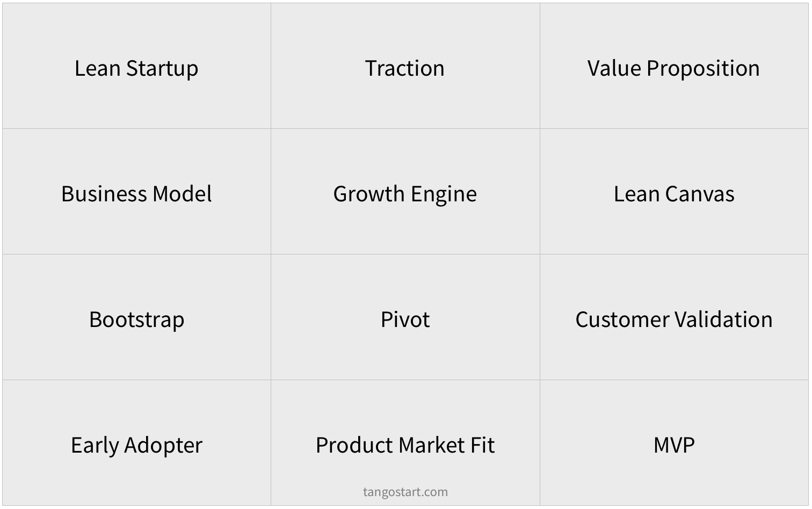The width and height of the screenshot is (812, 509).
Task: Open the tangostart.com link
Action: pos(405,492)
